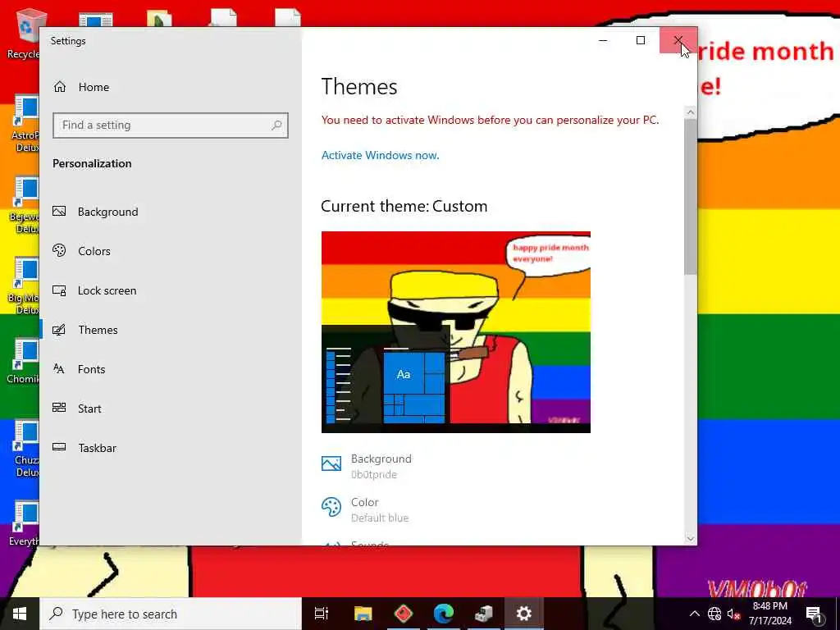Click scrollbar down arrow in Settings
Viewport: 840px width, 630px height.
coord(691,538)
